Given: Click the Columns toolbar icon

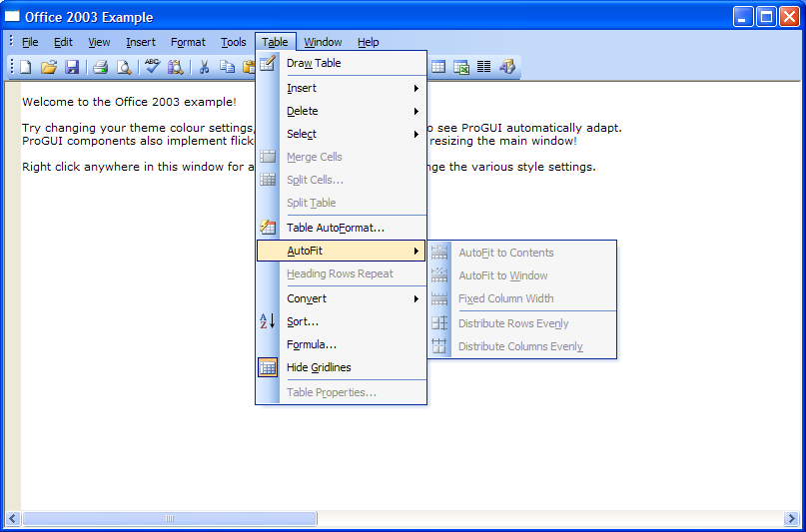Looking at the screenshot, I should click(484, 67).
